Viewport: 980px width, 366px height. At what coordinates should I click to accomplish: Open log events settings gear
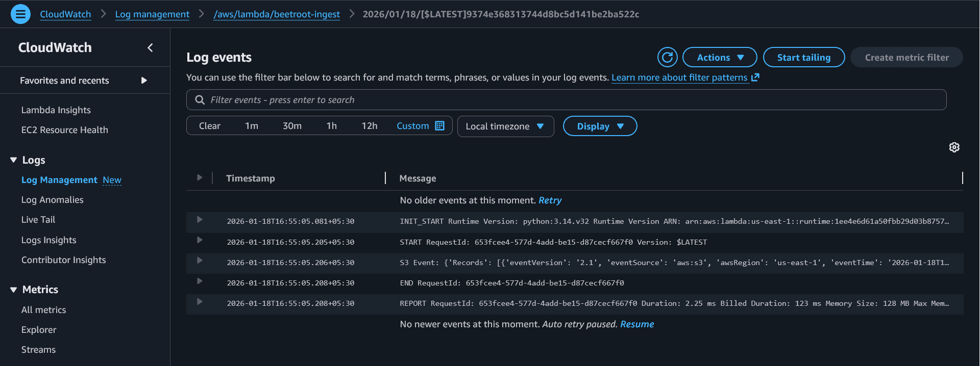click(x=954, y=147)
